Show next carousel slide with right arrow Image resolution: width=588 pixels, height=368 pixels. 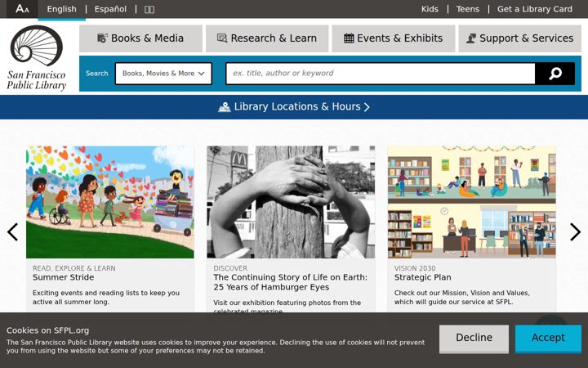pyautogui.click(x=575, y=231)
